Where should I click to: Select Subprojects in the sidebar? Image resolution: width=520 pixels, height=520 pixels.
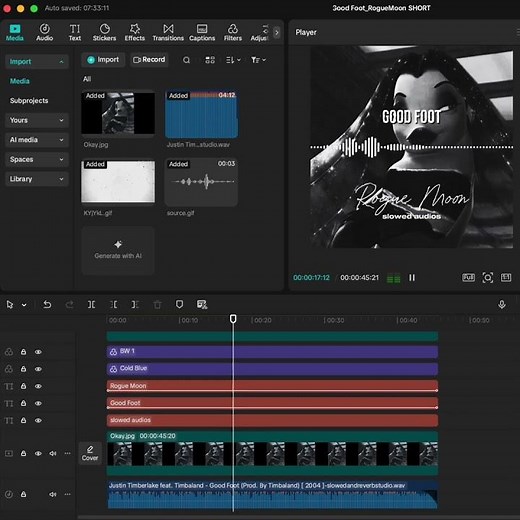click(29, 101)
